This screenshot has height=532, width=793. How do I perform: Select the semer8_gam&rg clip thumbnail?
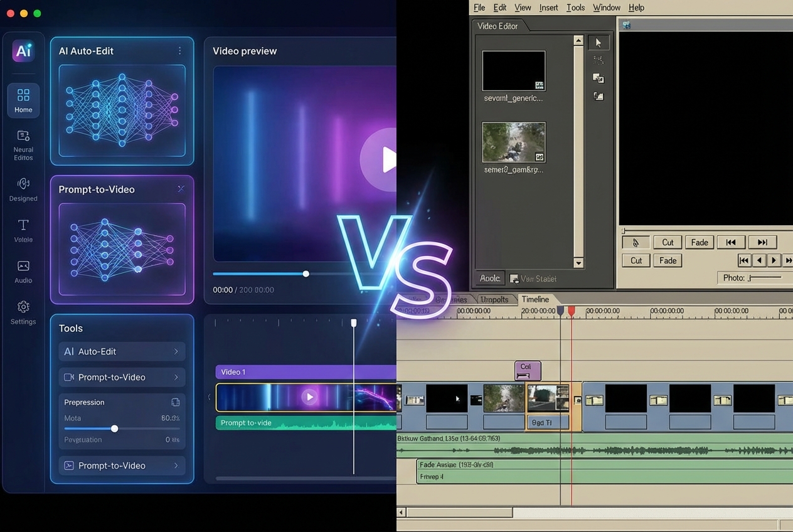coord(514,142)
